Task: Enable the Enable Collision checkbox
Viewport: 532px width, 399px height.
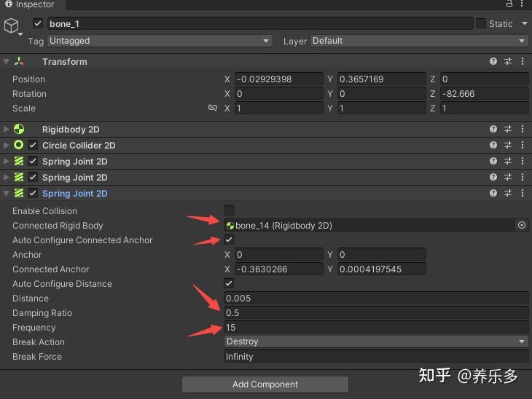Action: (229, 210)
